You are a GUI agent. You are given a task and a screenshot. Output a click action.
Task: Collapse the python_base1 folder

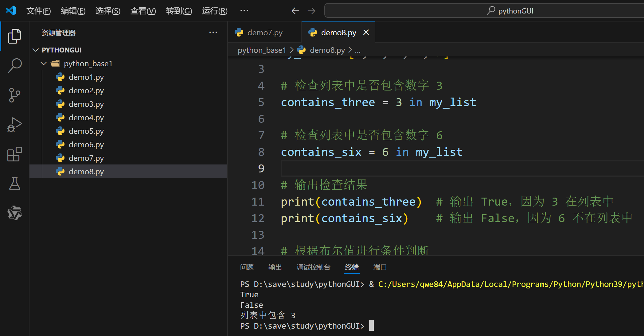click(43, 64)
